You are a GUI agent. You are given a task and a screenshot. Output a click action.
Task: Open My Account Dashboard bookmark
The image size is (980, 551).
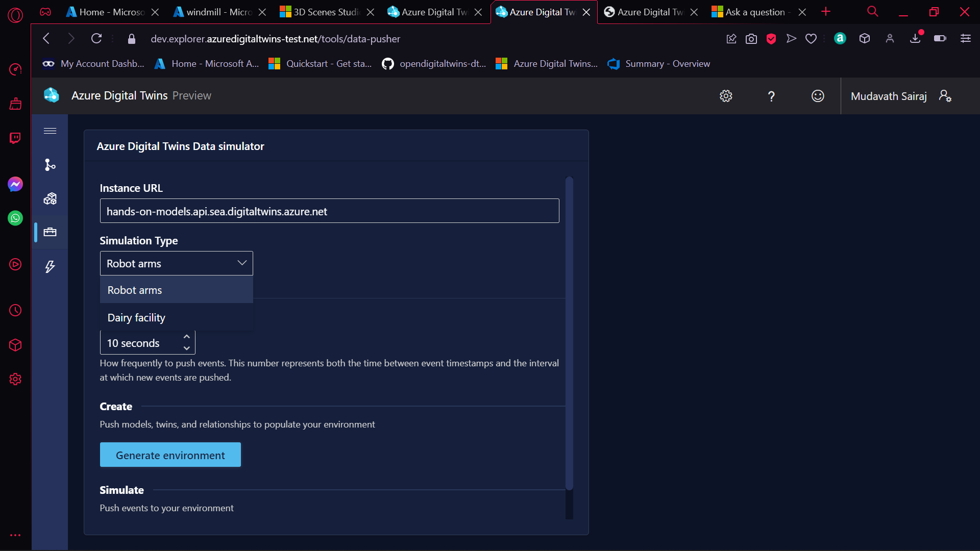(x=93, y=64)
